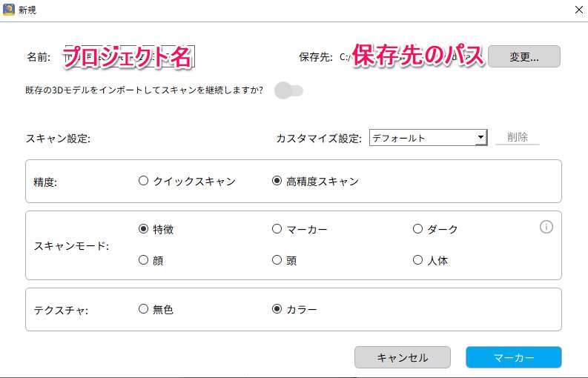
Task: Open the カスタマイズ設定 デフォルト dropdown
Action: point(429,138)
